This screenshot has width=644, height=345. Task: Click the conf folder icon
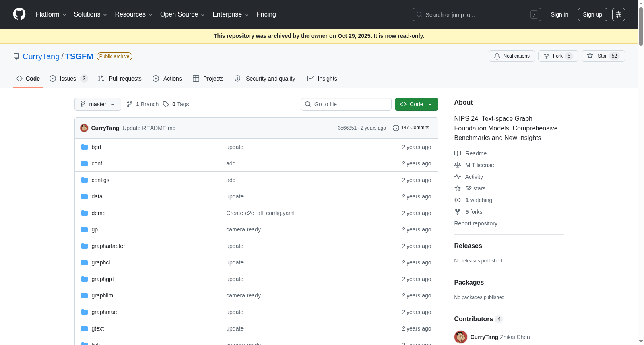[85, 163]
